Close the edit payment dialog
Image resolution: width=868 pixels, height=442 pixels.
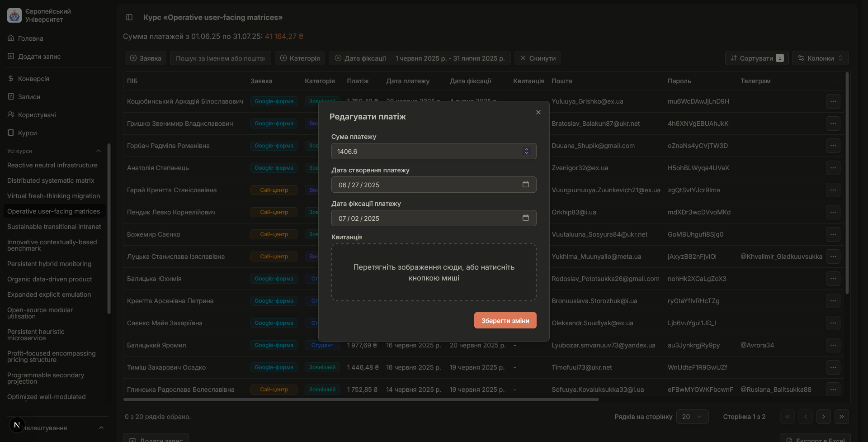[538, 112]
